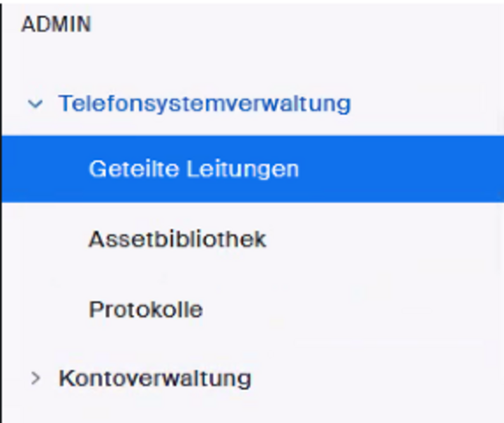The width and height of the screenshot is (504, 423).
Task: Go to Assetbibliothek
Action: (x=177, y=240)
